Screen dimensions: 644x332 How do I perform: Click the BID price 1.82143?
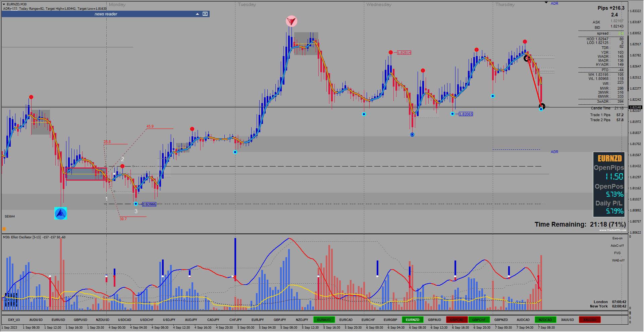(617, 27)
